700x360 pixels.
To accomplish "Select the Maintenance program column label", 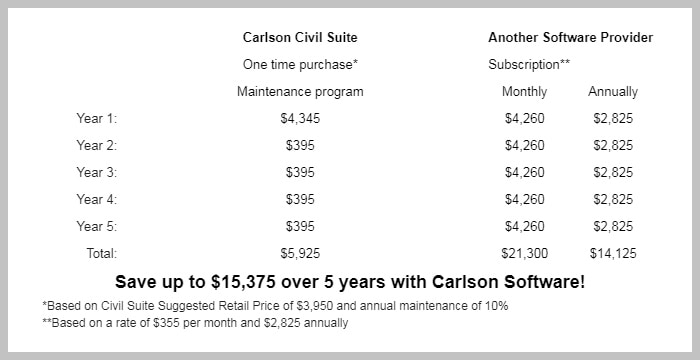I will (x=300, y=92).
